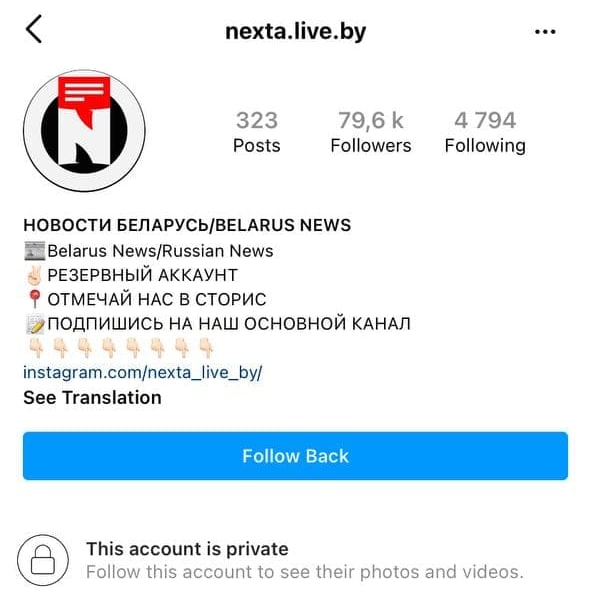Open the NEXTA profile picture
Viewport: 591px width, 607px height.
[84, 131]
